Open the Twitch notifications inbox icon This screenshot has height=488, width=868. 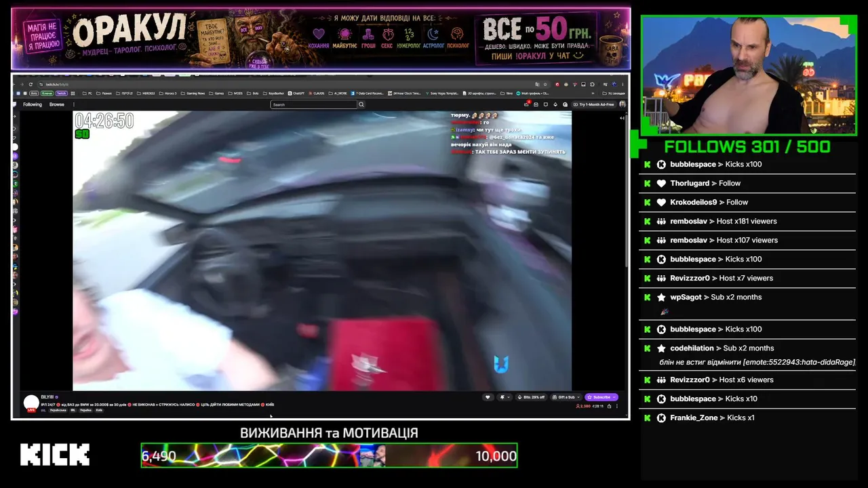(536, 104)
